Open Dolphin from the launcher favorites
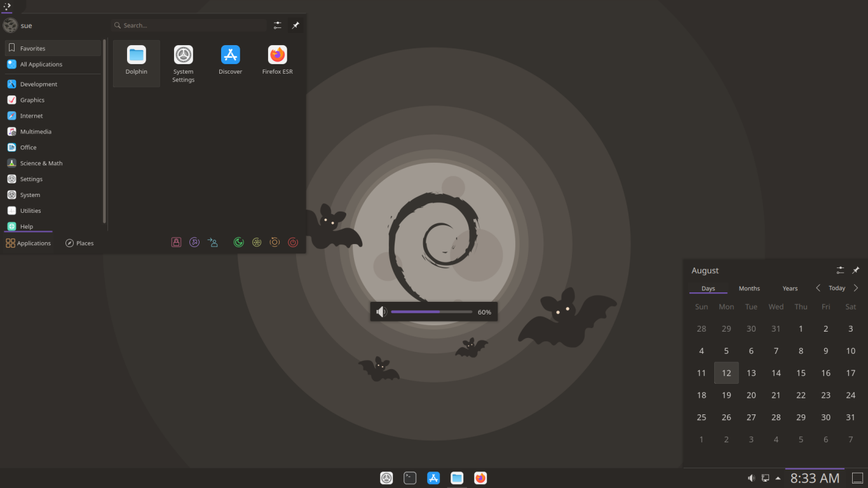Viewport: 868px width, 488px height. 136,63
